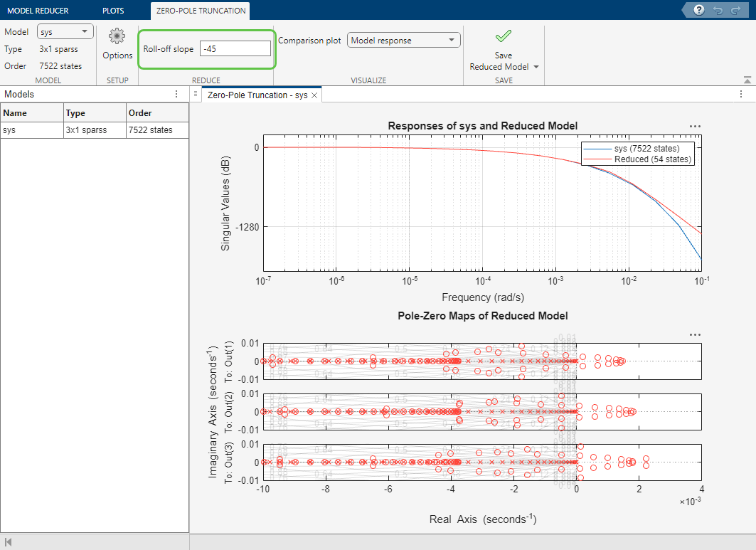Image resolution: width=756 pixels, height=550 pixels.
Task: Open the pole-zero map ellipsis menu
Action: pos(695,334)
